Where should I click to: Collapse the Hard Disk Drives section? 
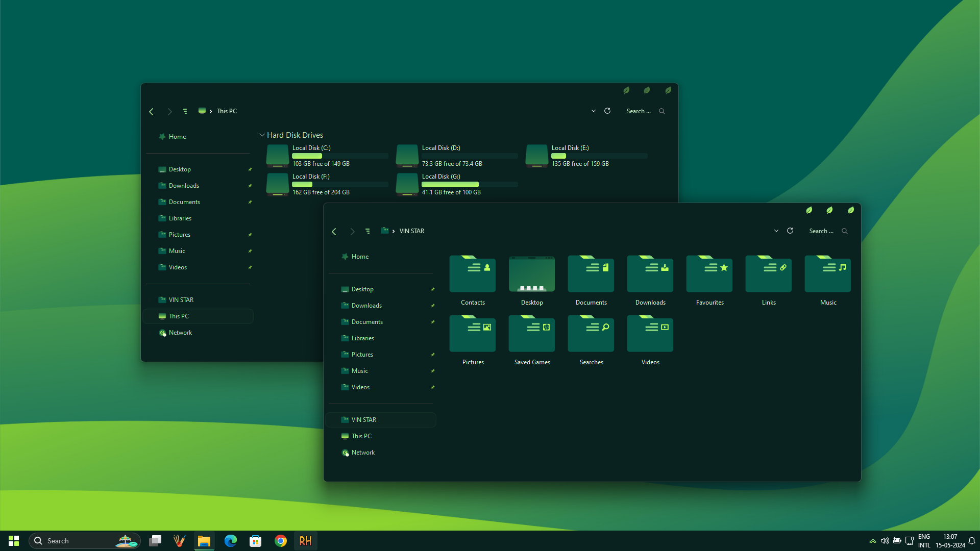262,135
